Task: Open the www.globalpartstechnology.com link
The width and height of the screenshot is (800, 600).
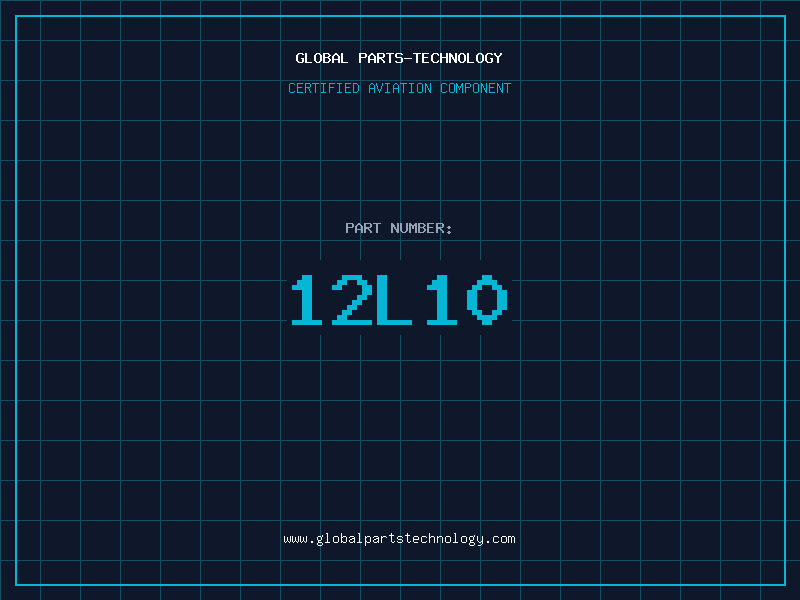Action: point(399,539)
